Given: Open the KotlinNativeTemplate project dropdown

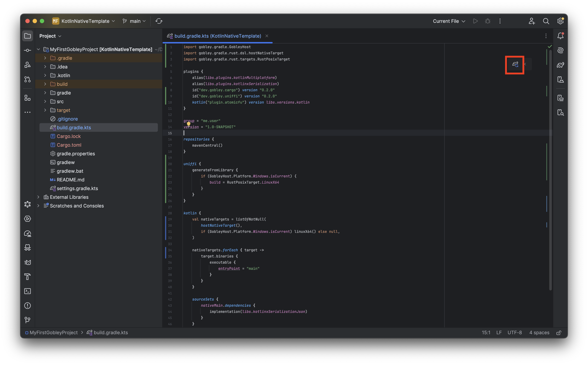Looking at the screenshot, I should coord(83,21).
